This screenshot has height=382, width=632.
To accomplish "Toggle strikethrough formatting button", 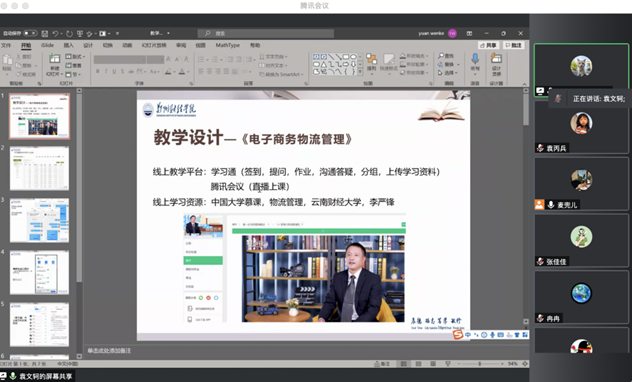I will (x=131, y=71).
